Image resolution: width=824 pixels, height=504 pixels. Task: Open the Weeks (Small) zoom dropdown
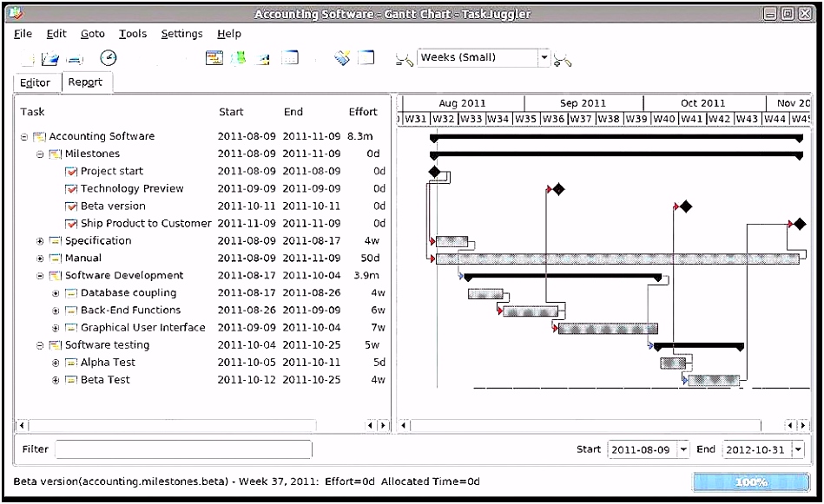(x=544, y=57)
